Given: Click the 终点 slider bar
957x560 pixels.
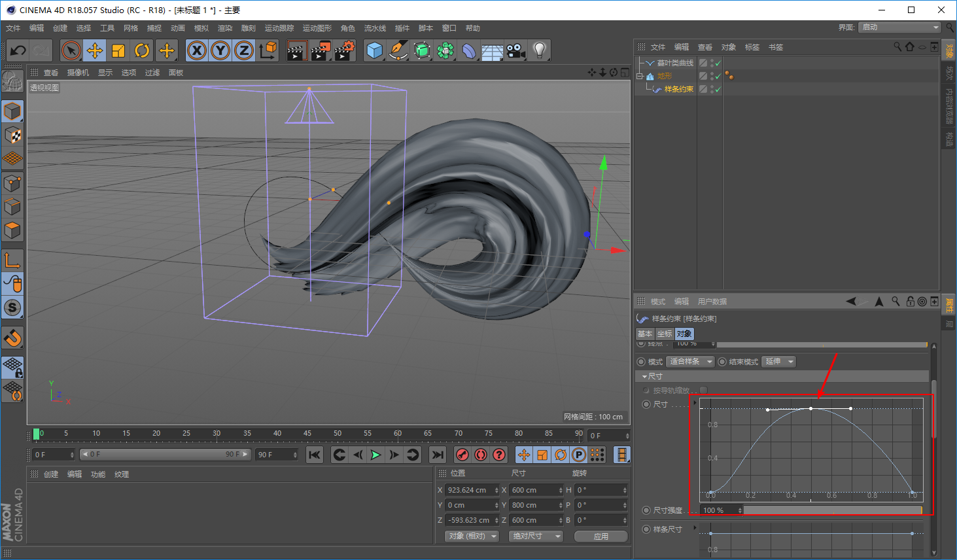Looking at the screenshot, I should pyautogui.click(x=822, y=344).
